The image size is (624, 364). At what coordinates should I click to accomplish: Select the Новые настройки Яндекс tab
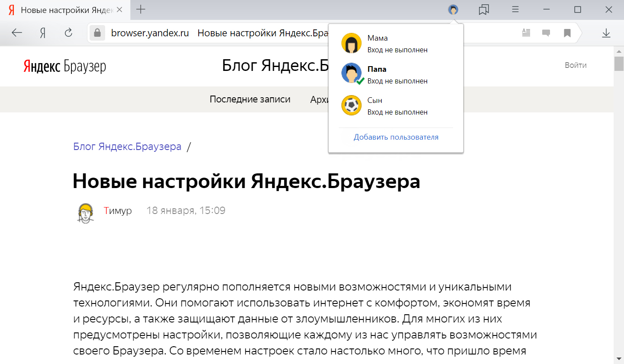(65, 10)
